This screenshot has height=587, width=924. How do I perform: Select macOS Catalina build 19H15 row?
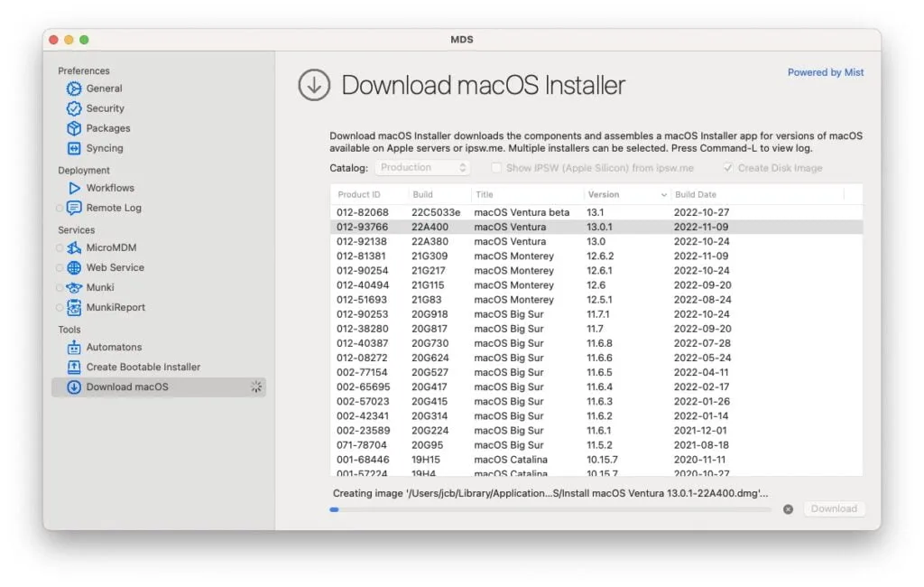[596, 461]
